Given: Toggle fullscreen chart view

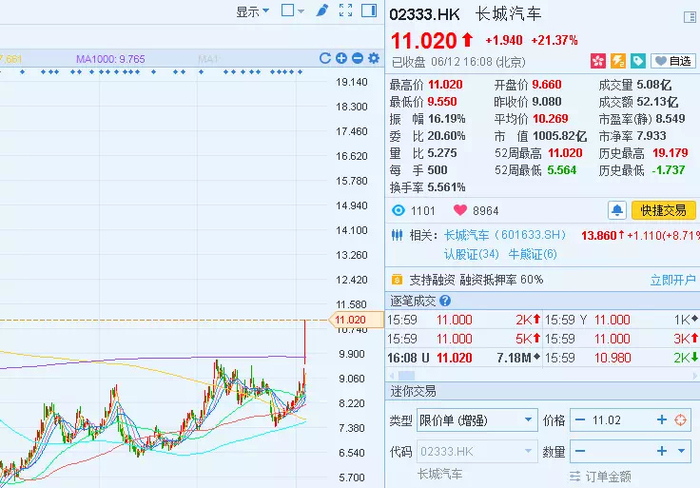Looking at the screenshot, I should 346,10.
